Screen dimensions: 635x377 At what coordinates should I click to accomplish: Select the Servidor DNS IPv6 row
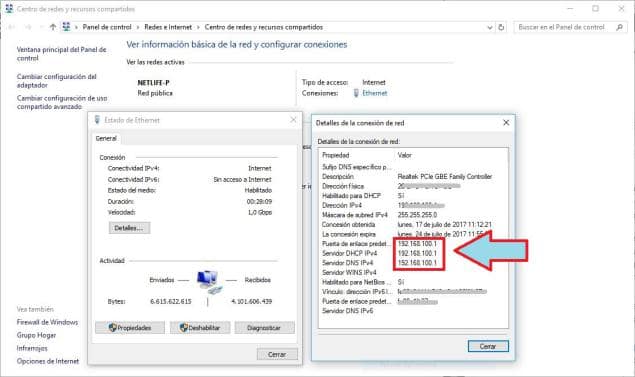point(413,311)
